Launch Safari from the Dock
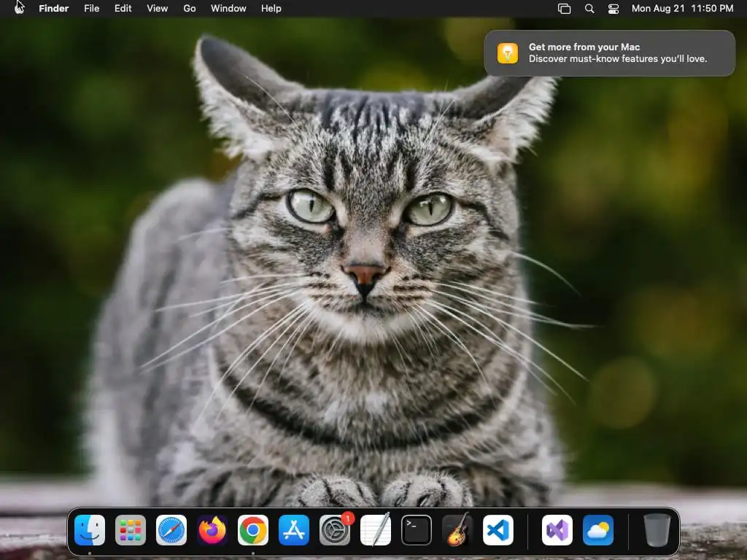747x560 pixels. click(171, 530)
